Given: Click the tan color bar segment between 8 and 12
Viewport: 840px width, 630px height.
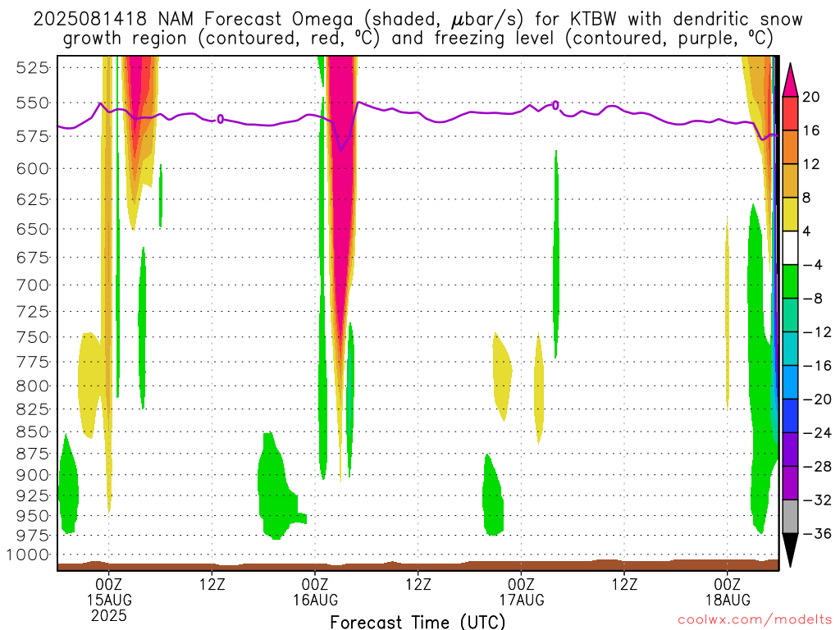Looking at the screenshot, I should pos(790,180).
